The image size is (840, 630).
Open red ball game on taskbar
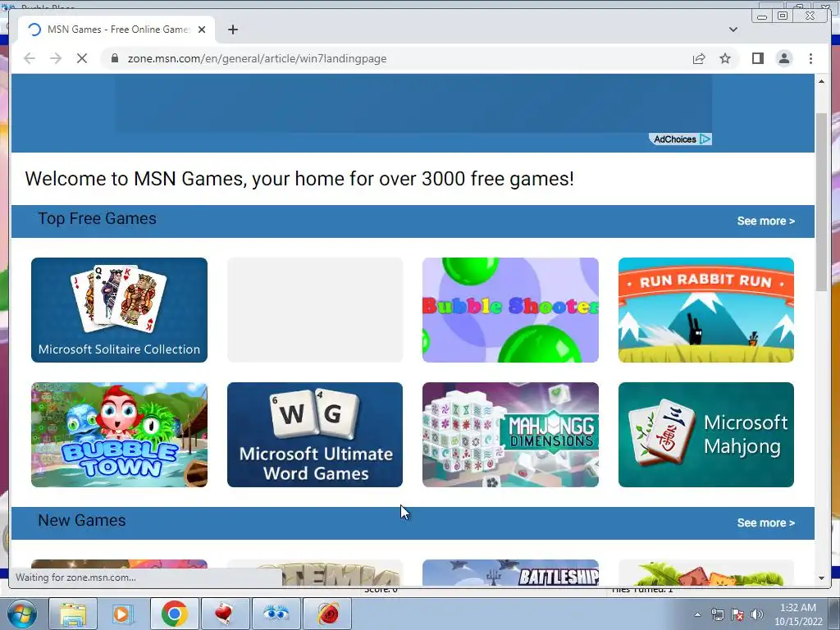point(327,614)
